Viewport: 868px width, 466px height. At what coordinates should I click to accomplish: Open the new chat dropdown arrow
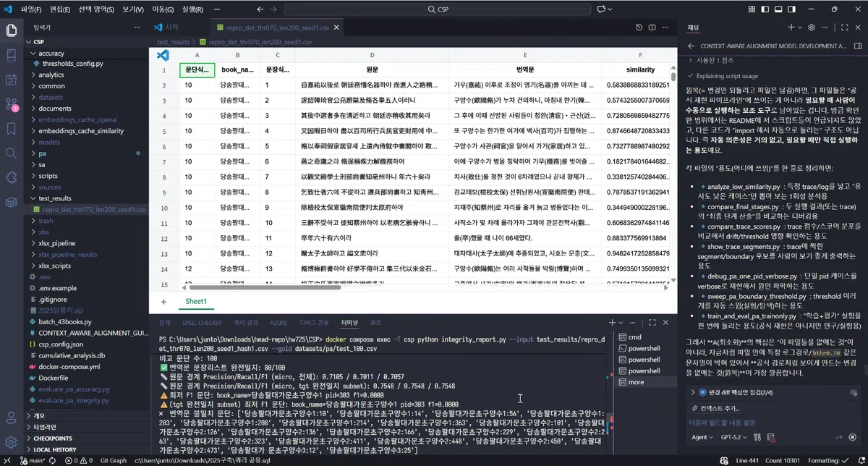click(799, 27)
